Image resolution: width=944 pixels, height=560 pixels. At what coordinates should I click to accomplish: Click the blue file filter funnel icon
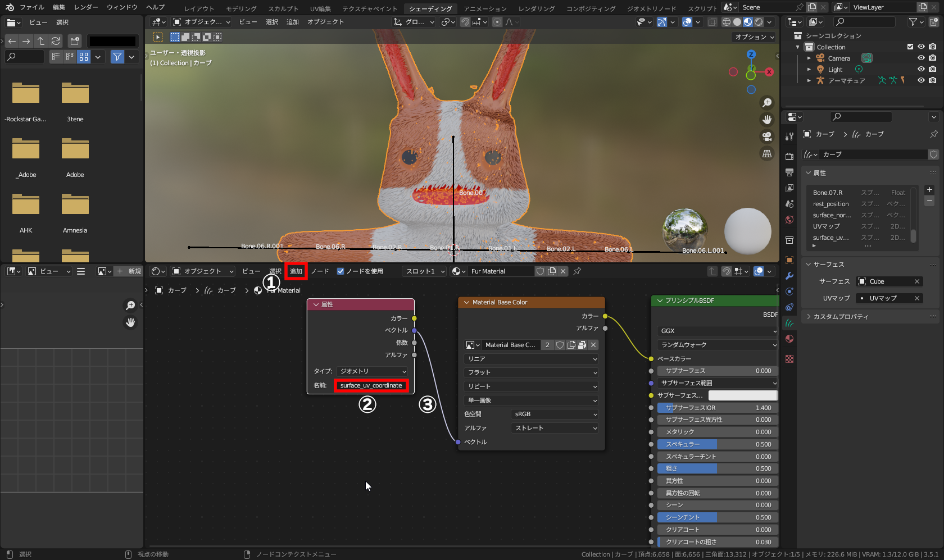click(117, 57)
